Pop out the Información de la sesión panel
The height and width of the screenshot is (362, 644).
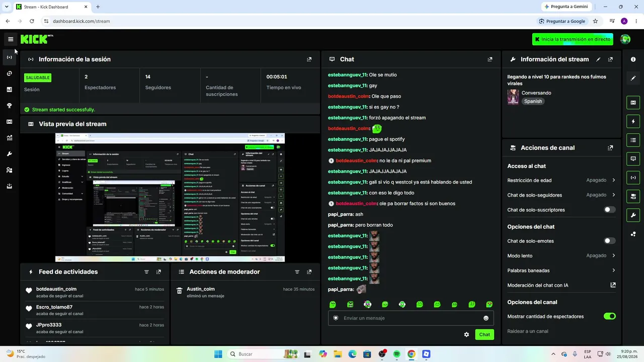click(309, 59)
